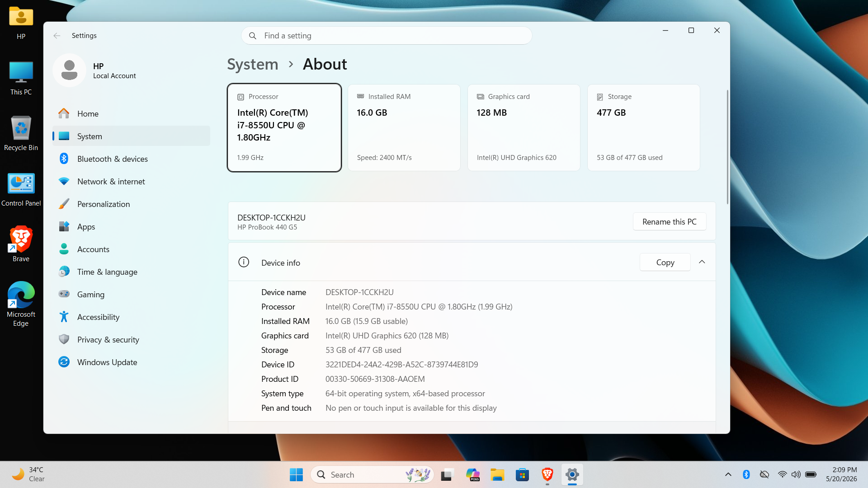
Task: Open Apps settings
Action: (131, 227)
